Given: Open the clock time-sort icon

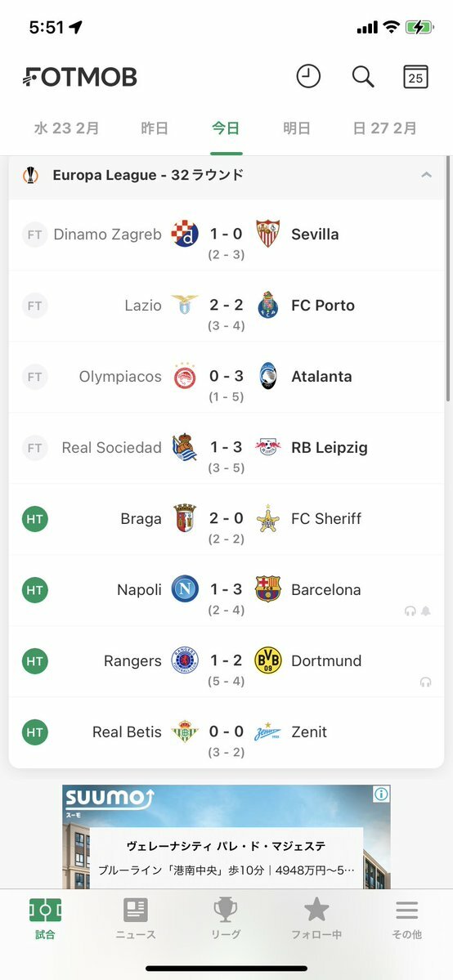Looking at the screenshot, I should click(307, 77).
